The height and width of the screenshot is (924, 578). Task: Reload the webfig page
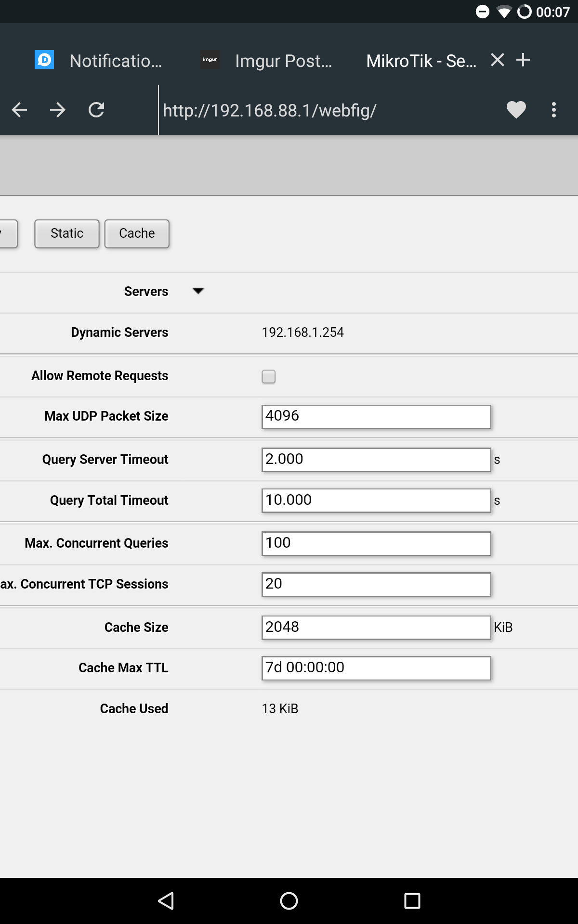(96, 110)
